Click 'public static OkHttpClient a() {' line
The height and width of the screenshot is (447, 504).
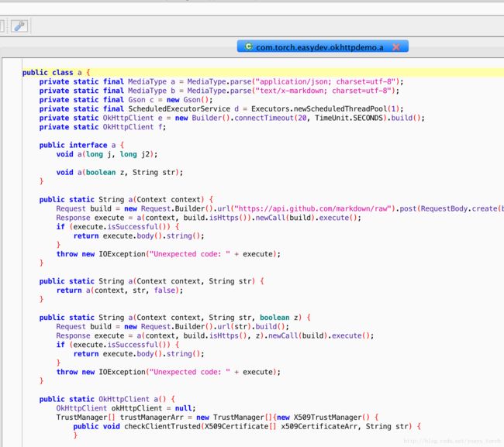[x=107, y=400]
